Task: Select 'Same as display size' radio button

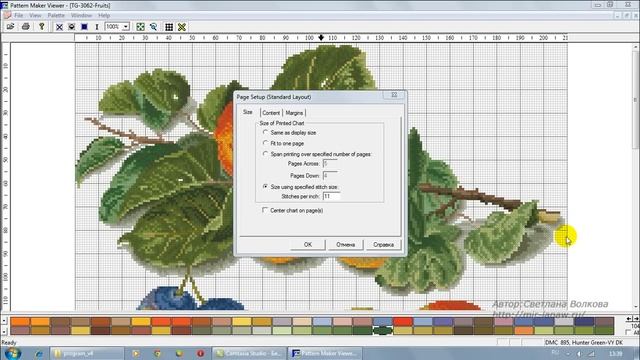Action: tap(265, 132)
